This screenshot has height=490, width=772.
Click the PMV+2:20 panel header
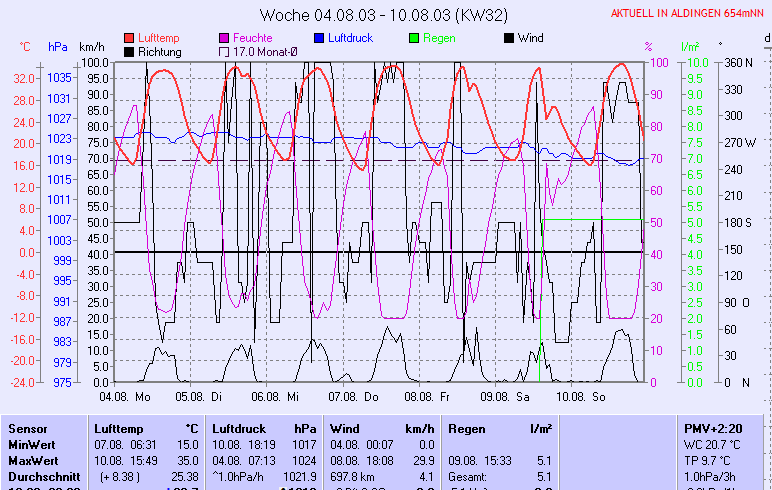710,428
